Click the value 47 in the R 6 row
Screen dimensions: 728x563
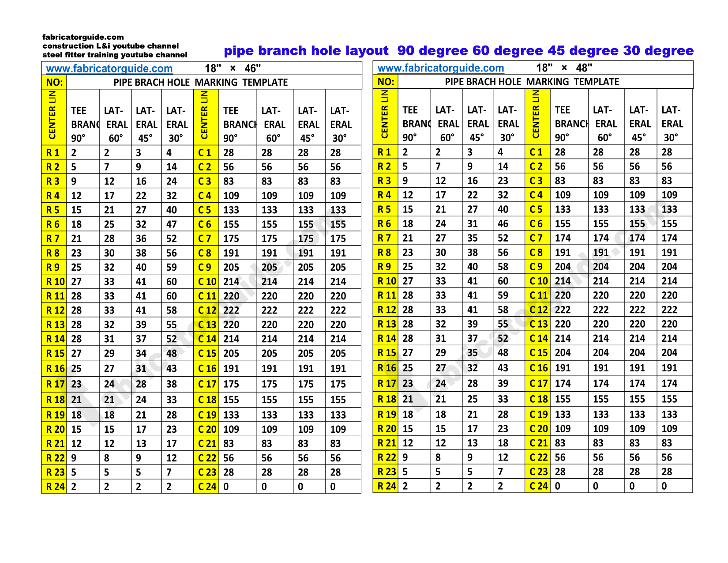point(172,224)
